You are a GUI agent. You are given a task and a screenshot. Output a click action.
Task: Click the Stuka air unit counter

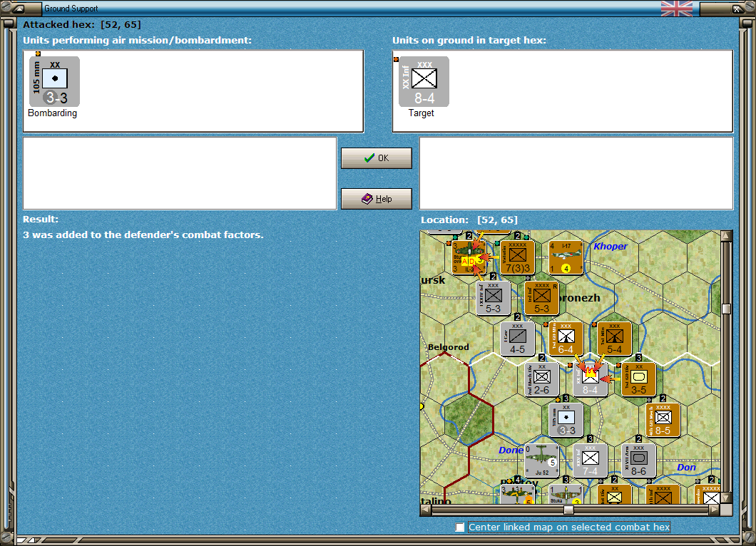tap(566, 495)
